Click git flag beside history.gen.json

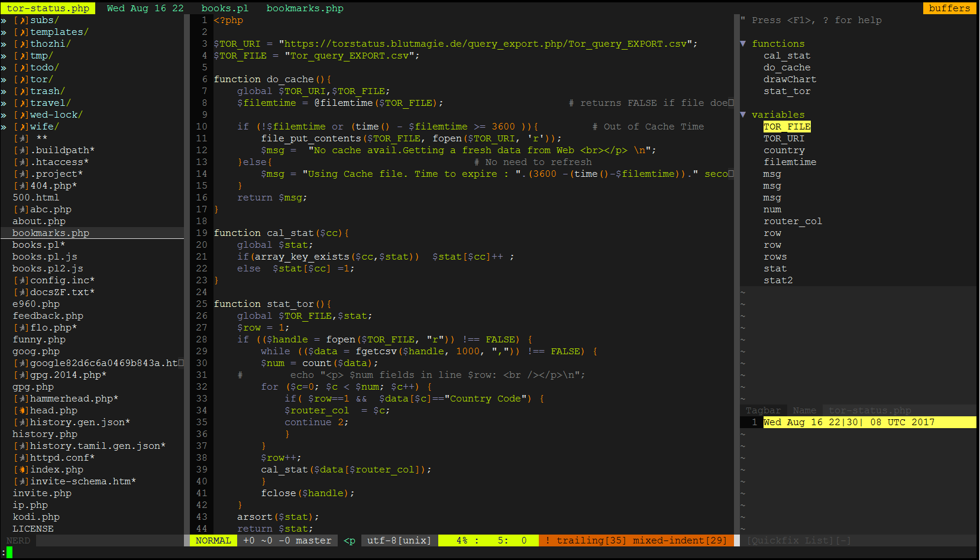click(x=21, y=422)
